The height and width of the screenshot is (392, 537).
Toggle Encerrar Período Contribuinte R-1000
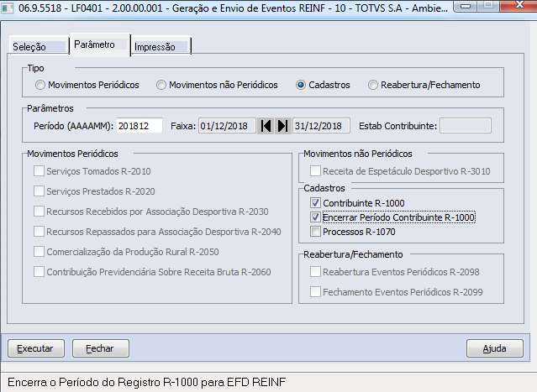coord(315,217)
